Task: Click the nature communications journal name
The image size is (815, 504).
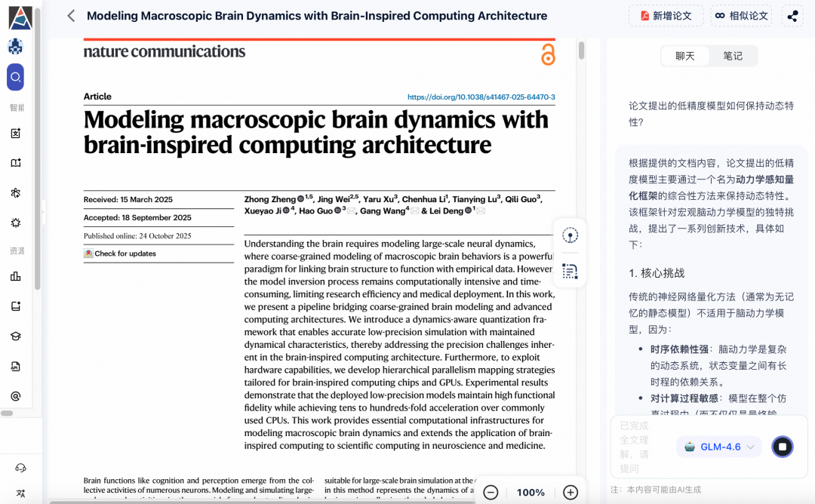Action: (x=165, y=51)
